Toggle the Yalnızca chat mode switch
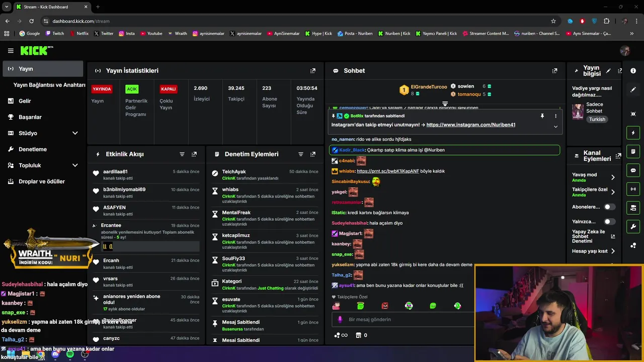Image resolution: width=644 pixels, height=362 pixels. pos(609,222)
